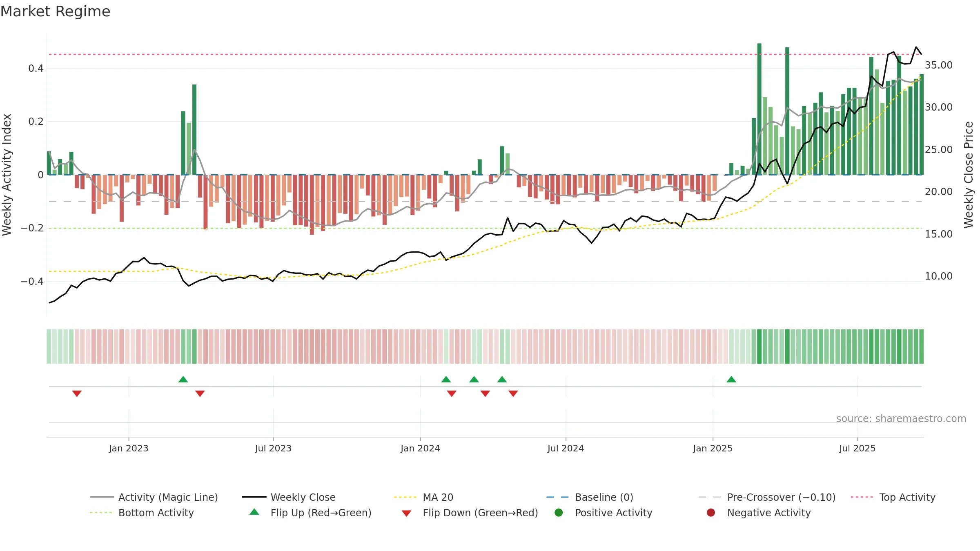The image size is (980, 551).
Task: Toggle the Weekly Close legend item
Action: click(x=289, y=497)
